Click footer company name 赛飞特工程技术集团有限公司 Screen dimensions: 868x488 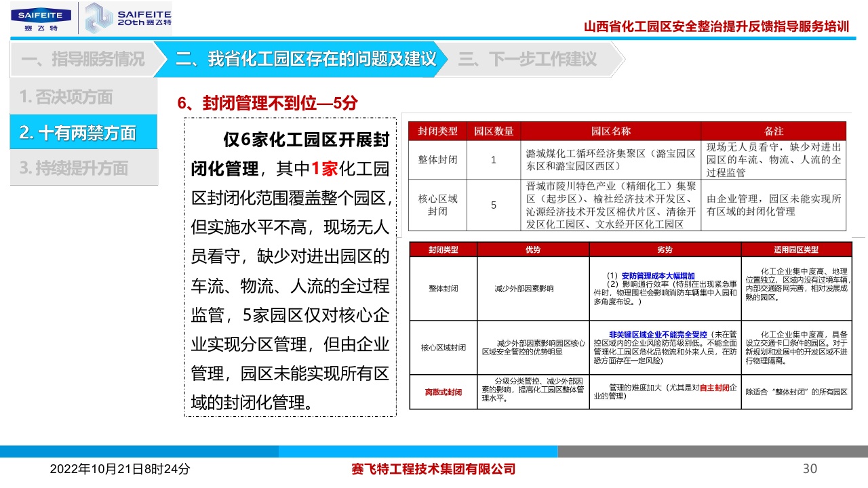point(433,469)
